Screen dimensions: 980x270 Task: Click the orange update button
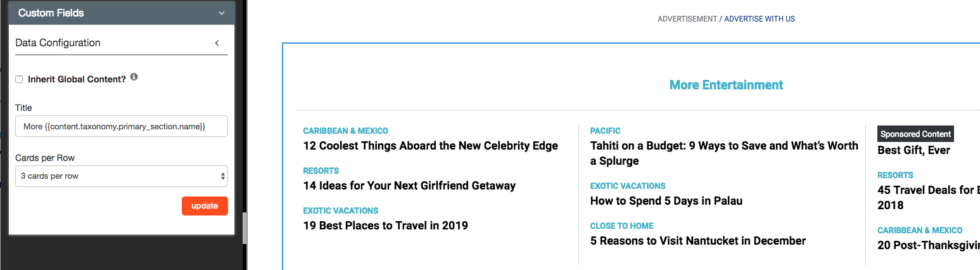[x=205, y=206]
